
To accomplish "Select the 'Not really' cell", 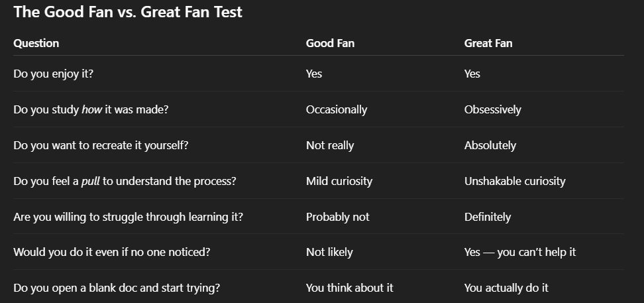I will coord(330,146).
